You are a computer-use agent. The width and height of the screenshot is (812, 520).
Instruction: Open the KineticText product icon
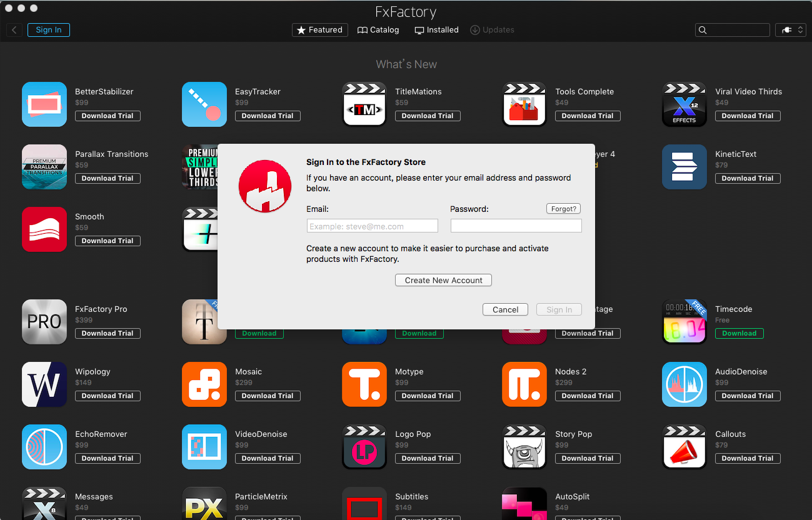coord(684,167)
